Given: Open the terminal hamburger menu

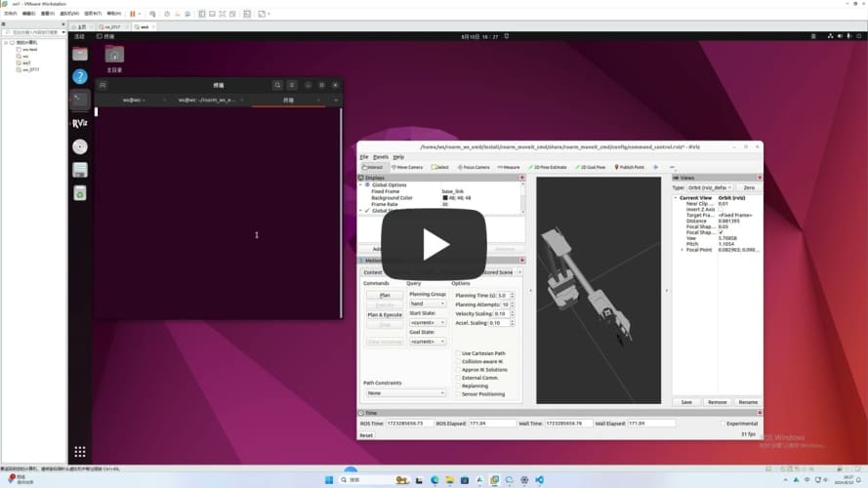Looking at the screenshot, I should point(292,85).
